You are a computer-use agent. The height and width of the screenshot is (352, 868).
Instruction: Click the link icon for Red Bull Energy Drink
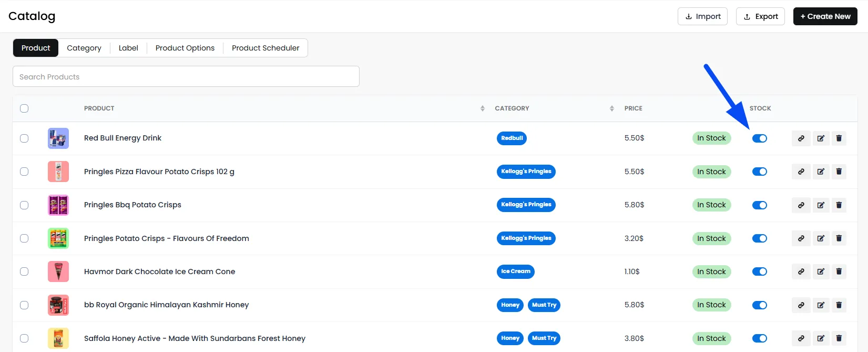801,138
